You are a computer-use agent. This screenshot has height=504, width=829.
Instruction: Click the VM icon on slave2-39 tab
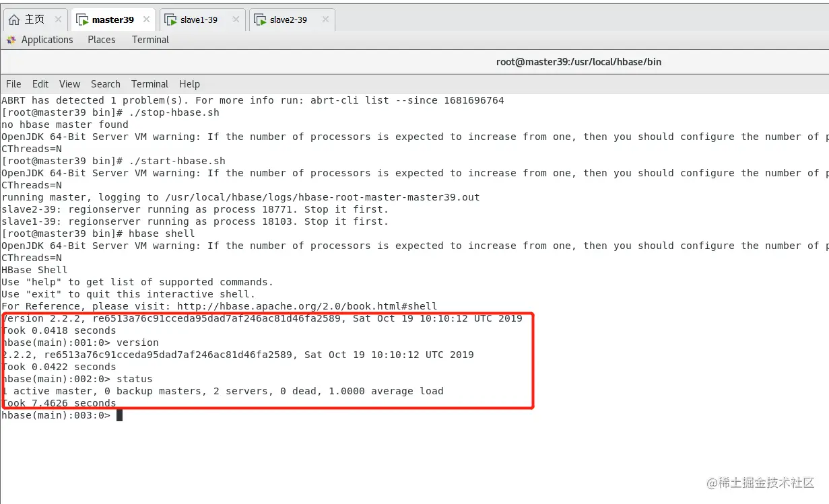(260, 20)
